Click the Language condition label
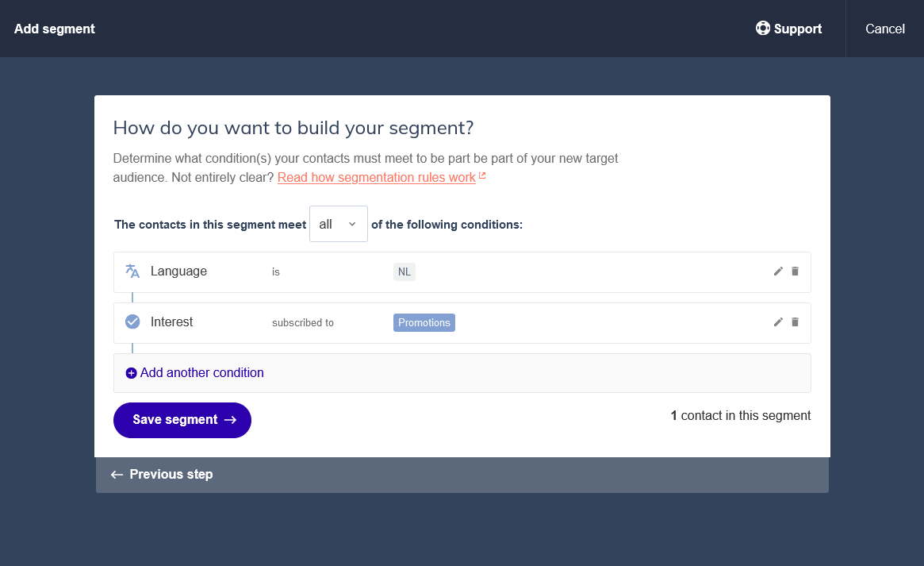Screen dimensions: 924x566 pyautogui.click(x=178, y=271)
